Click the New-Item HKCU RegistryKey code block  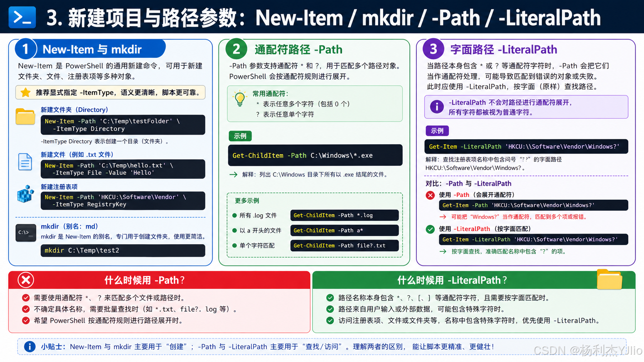coord(123,200)
